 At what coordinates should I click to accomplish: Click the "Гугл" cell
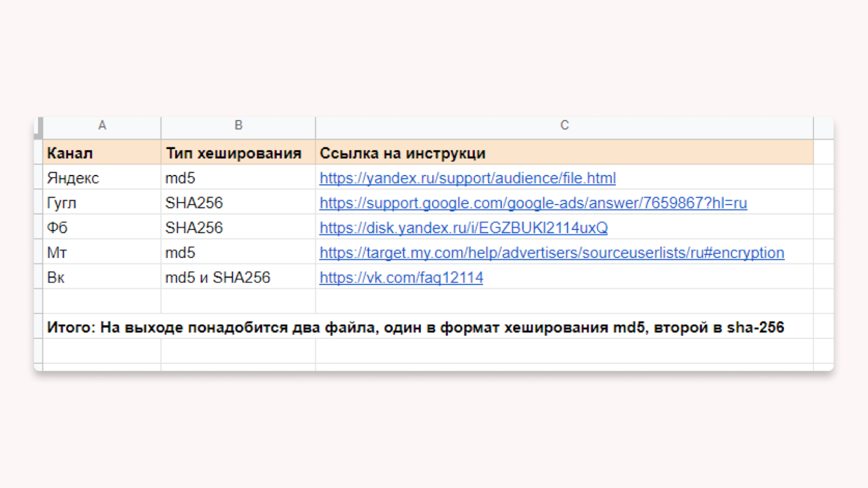[x=102, y=203]
